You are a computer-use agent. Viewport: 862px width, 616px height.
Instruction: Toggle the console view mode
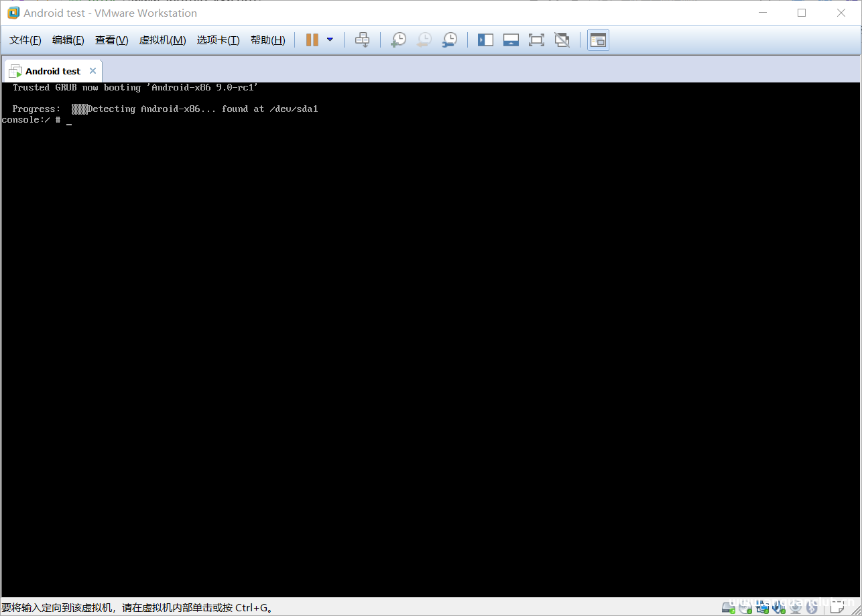point(598,40)
